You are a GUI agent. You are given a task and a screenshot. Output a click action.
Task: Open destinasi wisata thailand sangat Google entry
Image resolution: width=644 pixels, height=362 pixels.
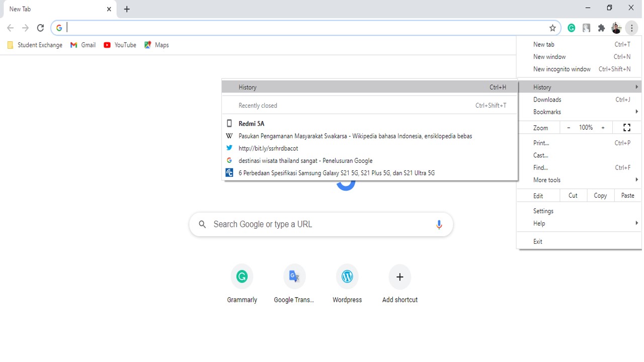[370, 160]
